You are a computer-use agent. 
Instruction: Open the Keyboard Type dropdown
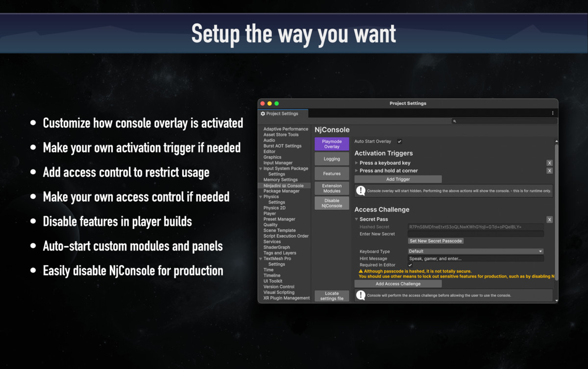(475, 251)
